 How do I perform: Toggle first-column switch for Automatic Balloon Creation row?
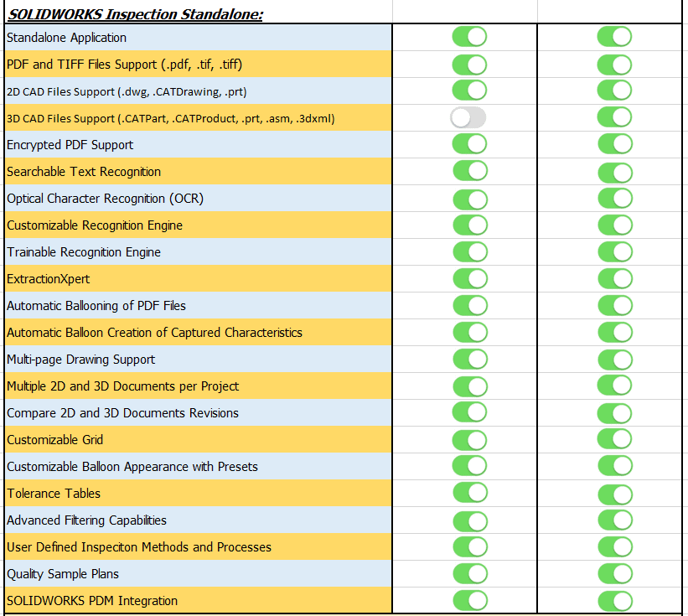(x=470, y=332)
